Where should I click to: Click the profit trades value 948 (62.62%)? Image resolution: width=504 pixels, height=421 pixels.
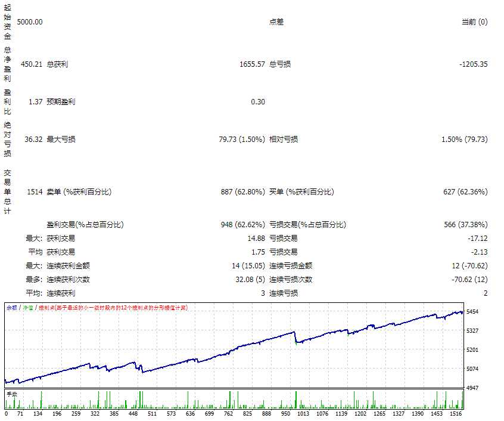coord(242,225)
